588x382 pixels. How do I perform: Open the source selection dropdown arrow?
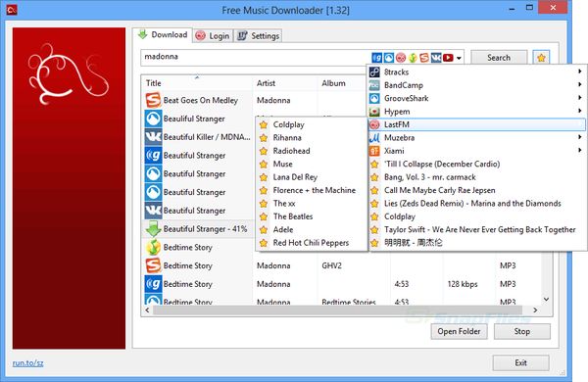(459, 58)
